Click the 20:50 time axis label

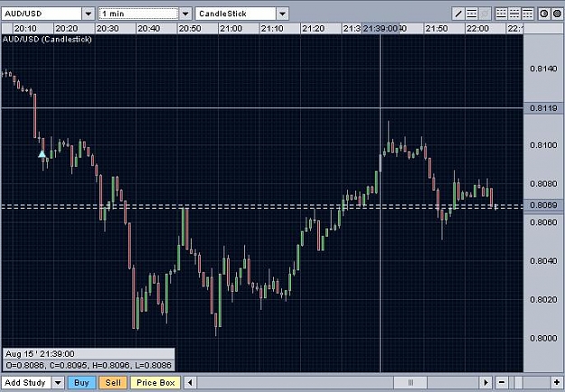click(x=190, y=28)
